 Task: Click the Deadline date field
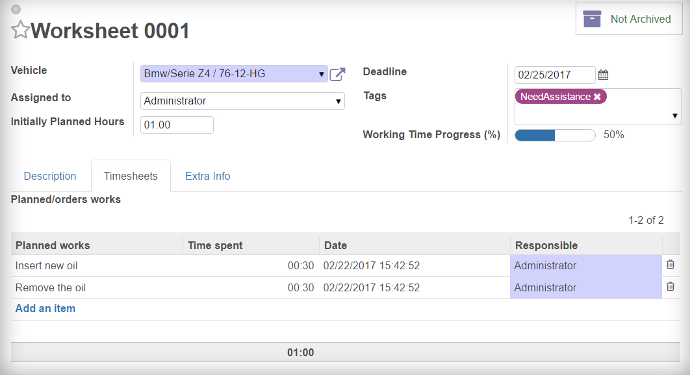pos(554,75)
